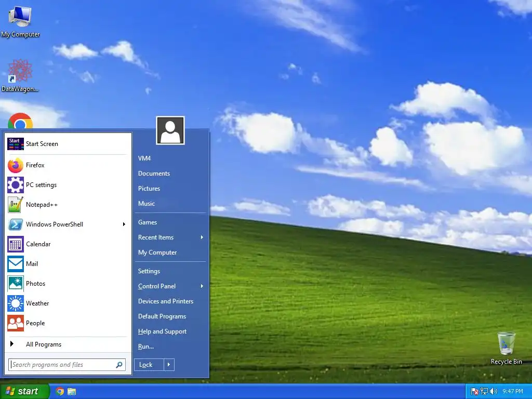Screen dimensions: 532x399
Task: Launch Chrome from the taskbar quick launch
Action: coord(60,392)
